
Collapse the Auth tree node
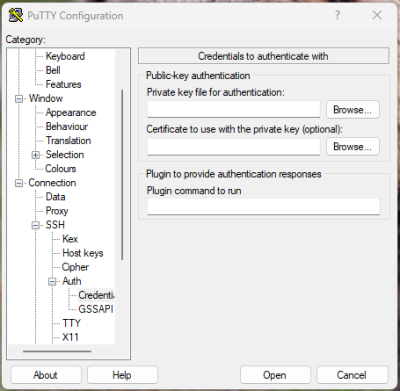52,282
